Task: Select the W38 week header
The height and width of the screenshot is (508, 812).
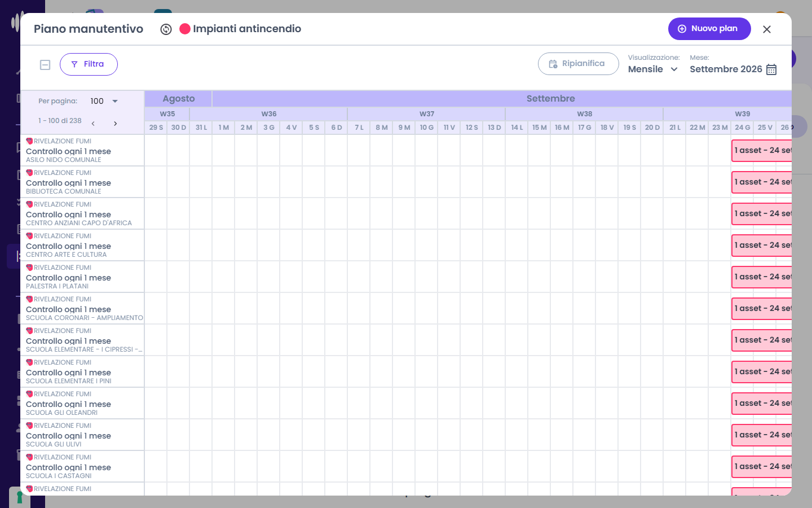Action: pos(585,114)
